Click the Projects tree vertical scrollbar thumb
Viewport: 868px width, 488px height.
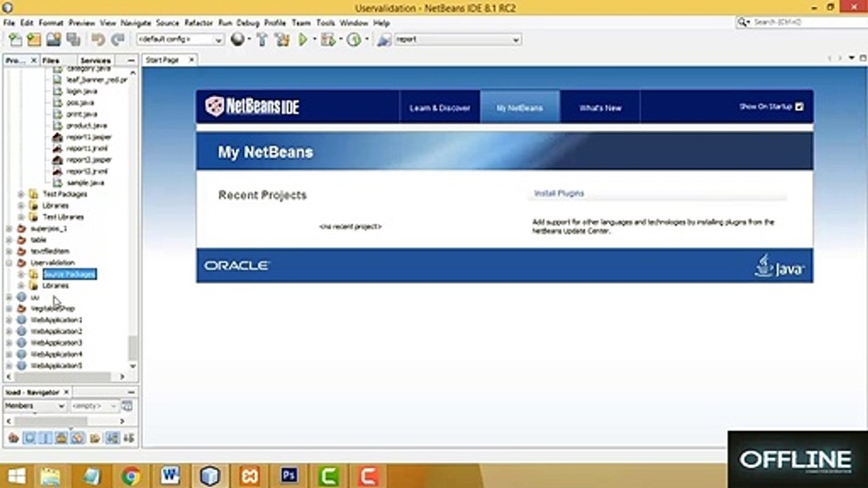click(132, 348)
